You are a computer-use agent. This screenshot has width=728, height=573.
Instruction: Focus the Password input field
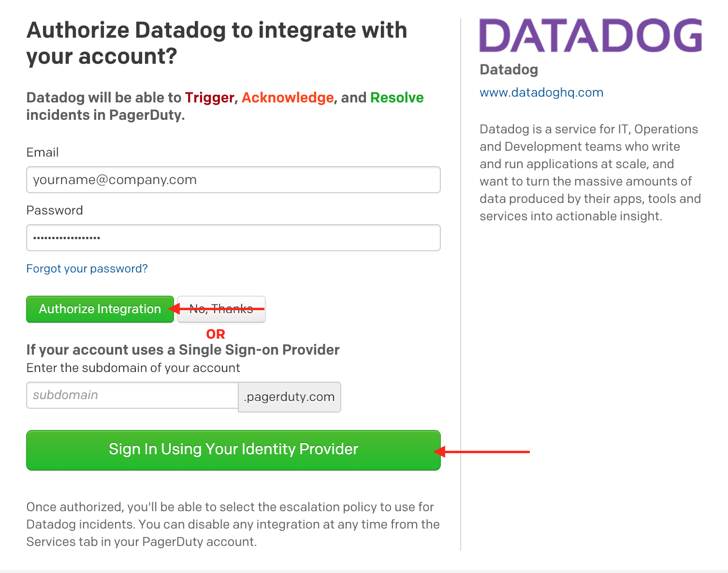pyautogui.click(x=233, y=238)
